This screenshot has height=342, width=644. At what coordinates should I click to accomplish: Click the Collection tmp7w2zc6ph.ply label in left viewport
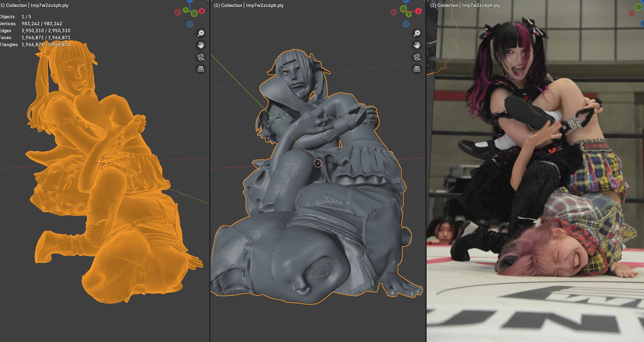click(x=34, y=5)
